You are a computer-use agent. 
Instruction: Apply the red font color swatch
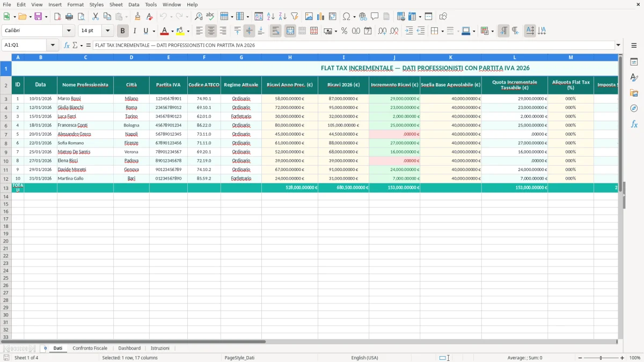[164, 31]
